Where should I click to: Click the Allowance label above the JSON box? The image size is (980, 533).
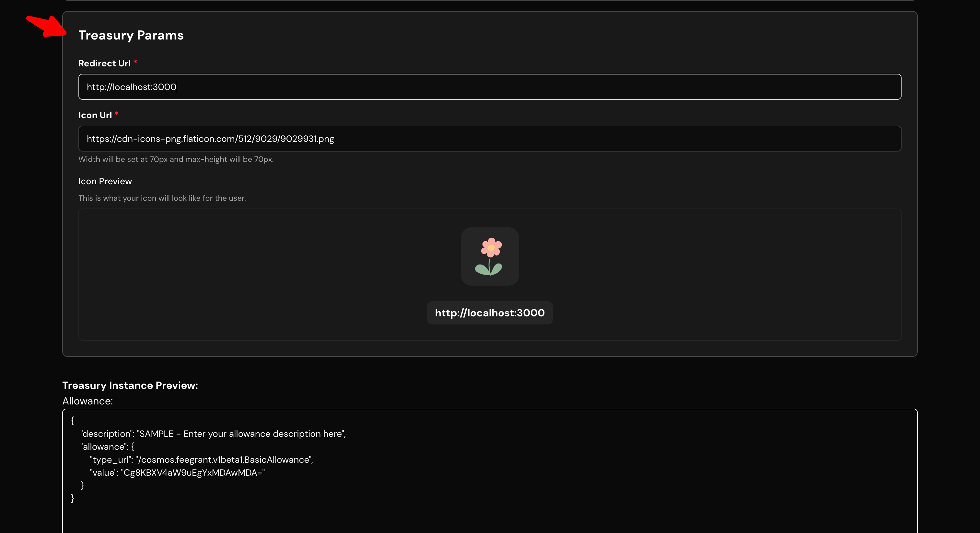[x=87, y=401]
